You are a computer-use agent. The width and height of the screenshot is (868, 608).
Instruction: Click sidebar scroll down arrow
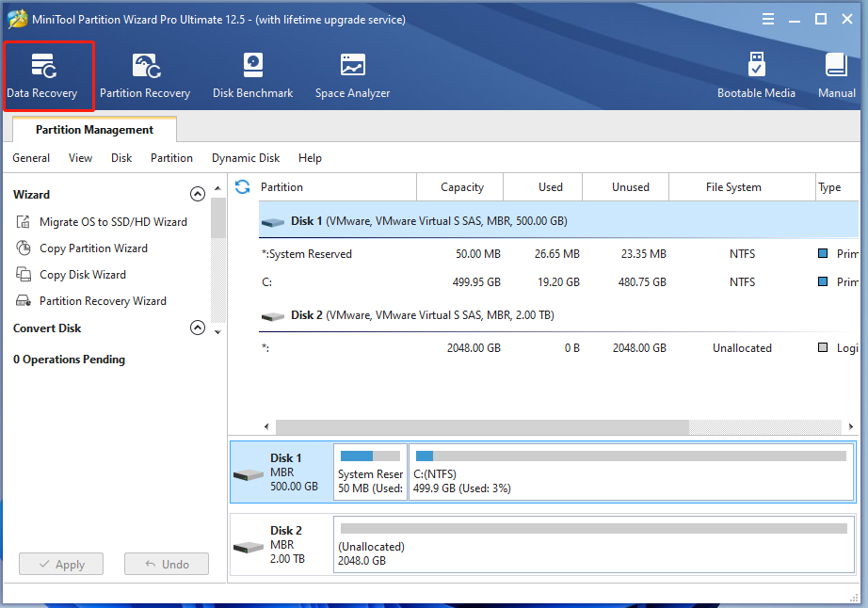[218, 332]
